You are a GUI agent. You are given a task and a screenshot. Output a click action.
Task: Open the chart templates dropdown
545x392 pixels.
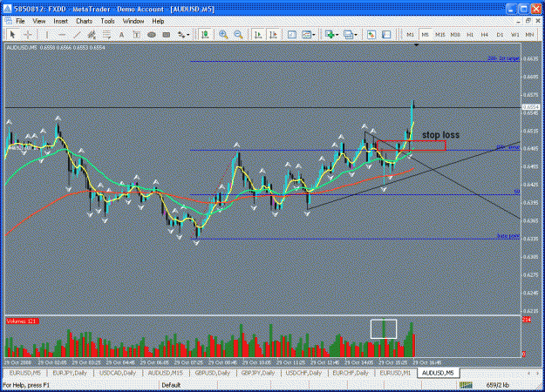pyautogui.click(x=309, y=34)
